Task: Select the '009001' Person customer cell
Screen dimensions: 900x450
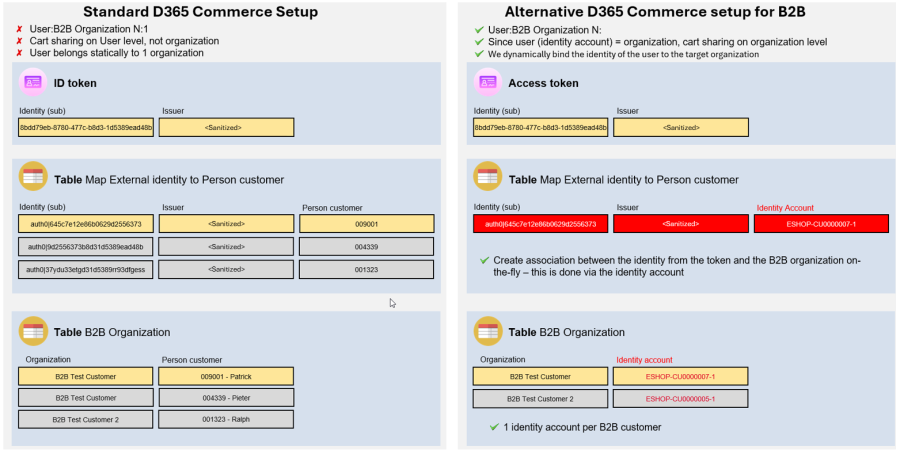Action: point(367,224)
